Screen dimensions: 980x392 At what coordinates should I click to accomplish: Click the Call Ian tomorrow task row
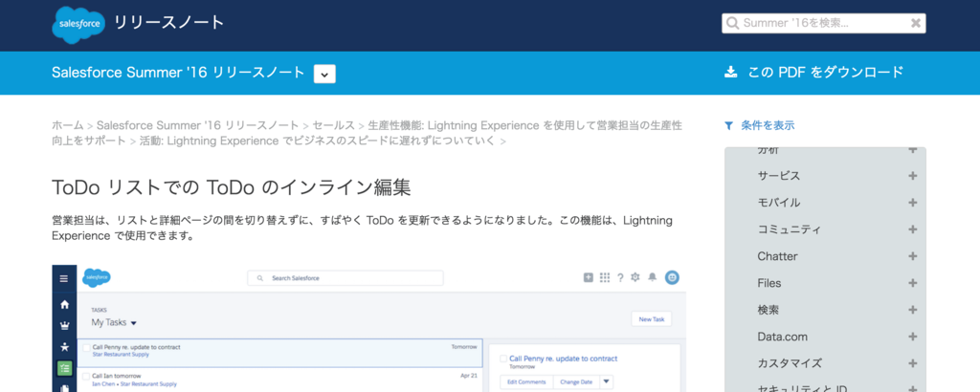pos(279,381)
